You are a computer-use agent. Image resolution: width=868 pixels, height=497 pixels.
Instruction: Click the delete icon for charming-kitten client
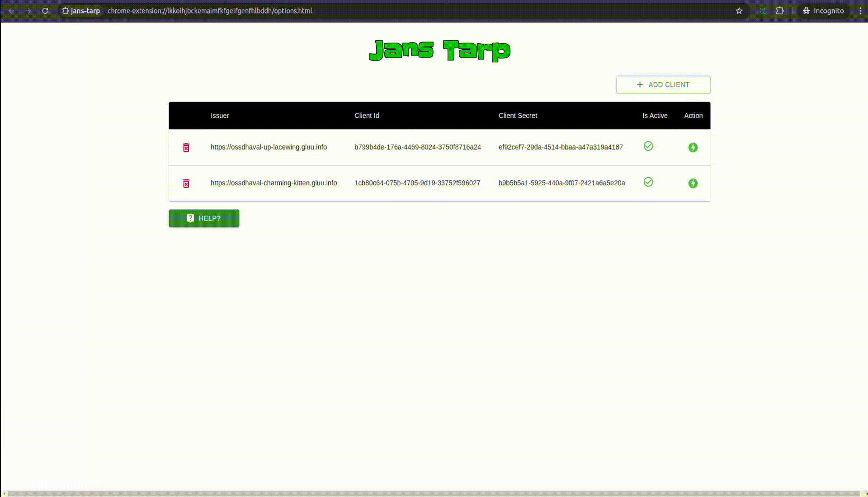pyautogui.click(x=186, y=183)
